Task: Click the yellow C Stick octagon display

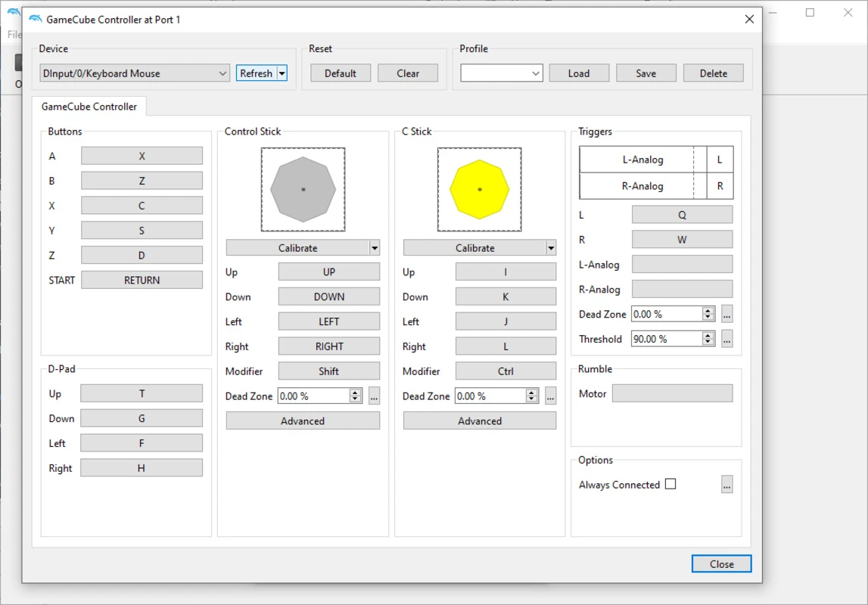Action: coord(479,189)
